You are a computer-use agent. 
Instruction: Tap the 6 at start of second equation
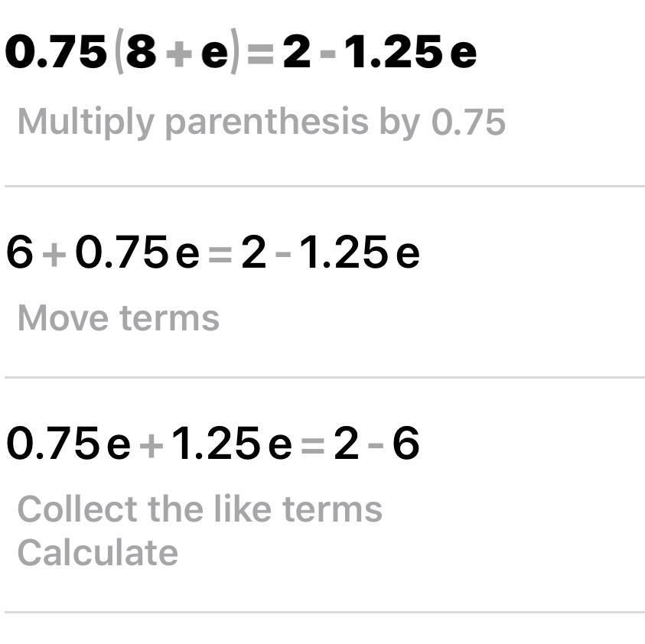(19, 252)
